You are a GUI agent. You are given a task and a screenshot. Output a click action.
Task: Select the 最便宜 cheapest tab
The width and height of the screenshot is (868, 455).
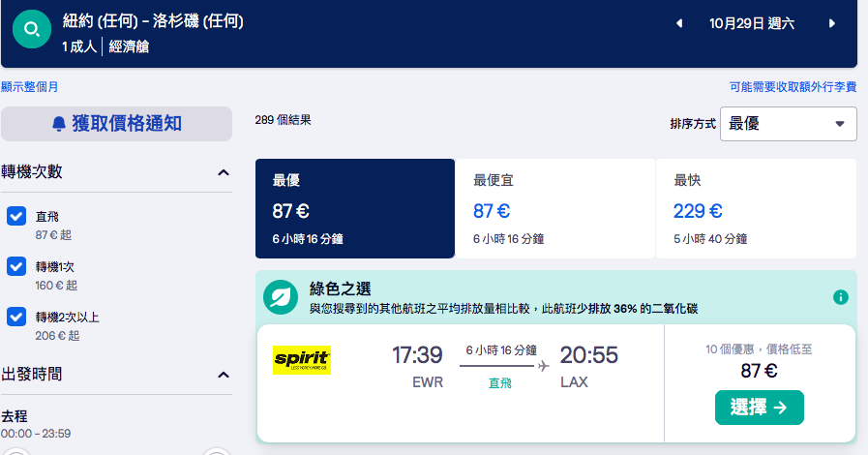(x=554, y=209)
